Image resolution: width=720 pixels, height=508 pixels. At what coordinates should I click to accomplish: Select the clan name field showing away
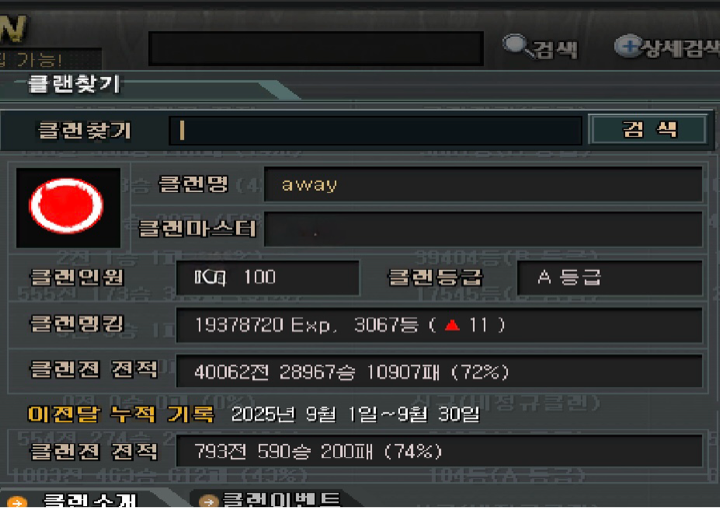483,184
